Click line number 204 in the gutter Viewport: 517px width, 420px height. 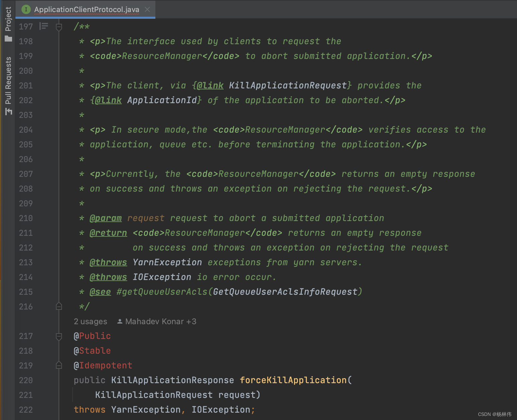pyautogui.click(x=26, y=130)
